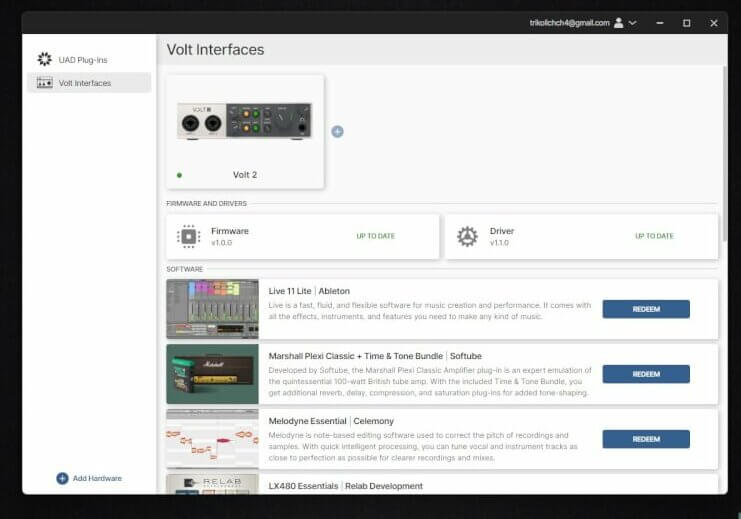Redeem the Marshall Plexi Classic bundle
This screenshot has width=741, height=519.
pos(646,374)
